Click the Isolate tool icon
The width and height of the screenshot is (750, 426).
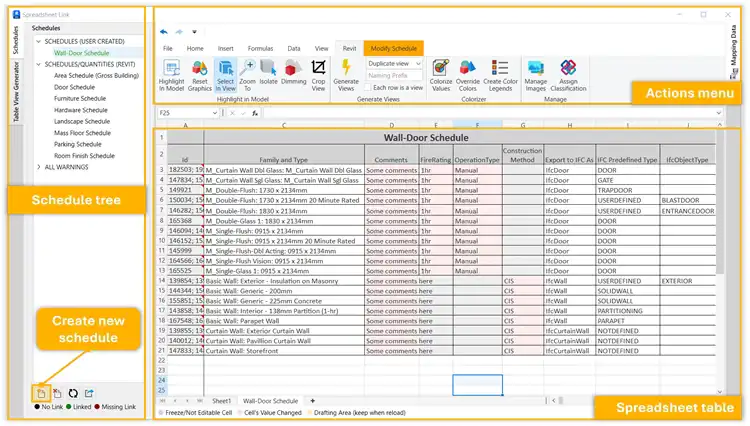click(268, 68)
